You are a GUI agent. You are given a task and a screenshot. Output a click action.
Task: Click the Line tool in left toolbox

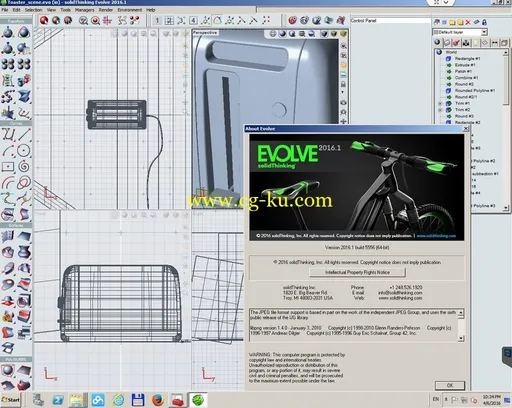(24, 135)
